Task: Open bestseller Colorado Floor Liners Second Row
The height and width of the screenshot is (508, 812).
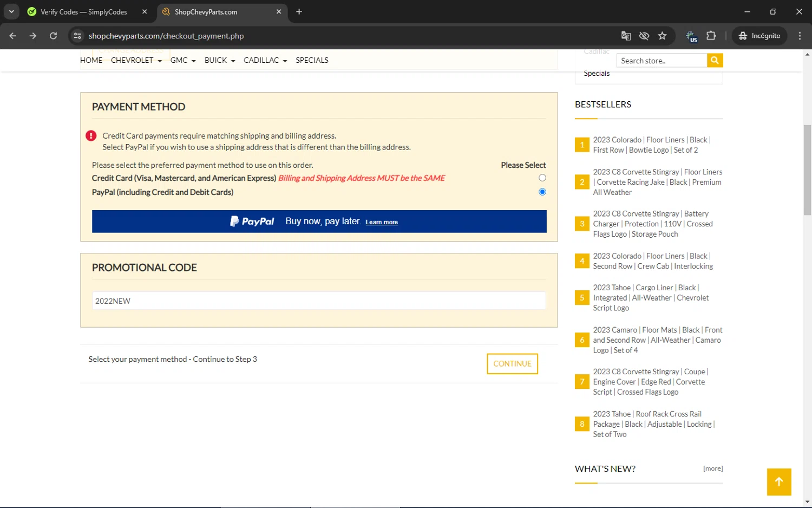Action: point(653,261)
